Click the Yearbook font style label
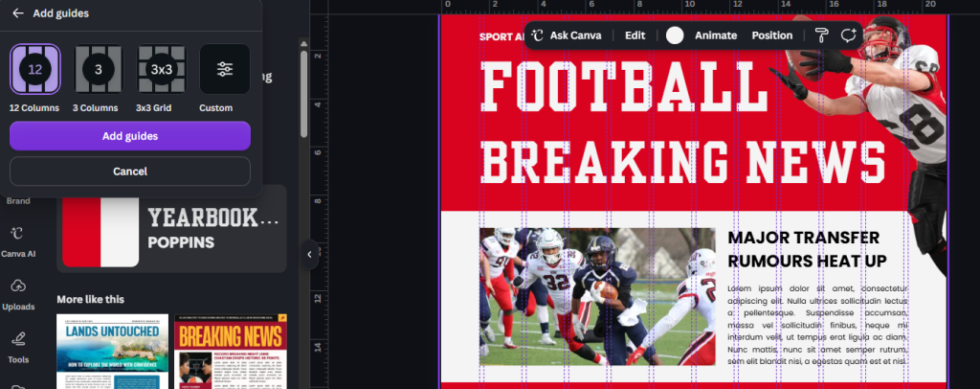Screen dimensions: 980x389 point(212,217)
